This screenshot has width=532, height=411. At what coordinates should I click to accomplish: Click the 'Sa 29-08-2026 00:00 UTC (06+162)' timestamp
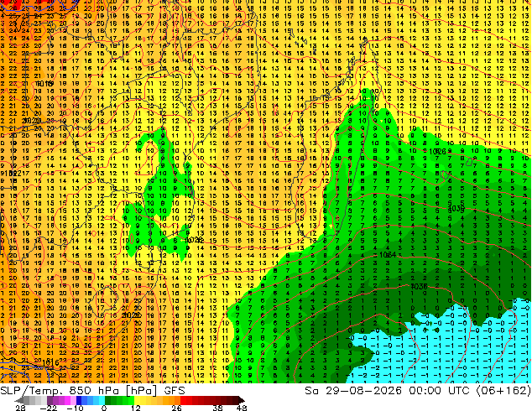418,390
